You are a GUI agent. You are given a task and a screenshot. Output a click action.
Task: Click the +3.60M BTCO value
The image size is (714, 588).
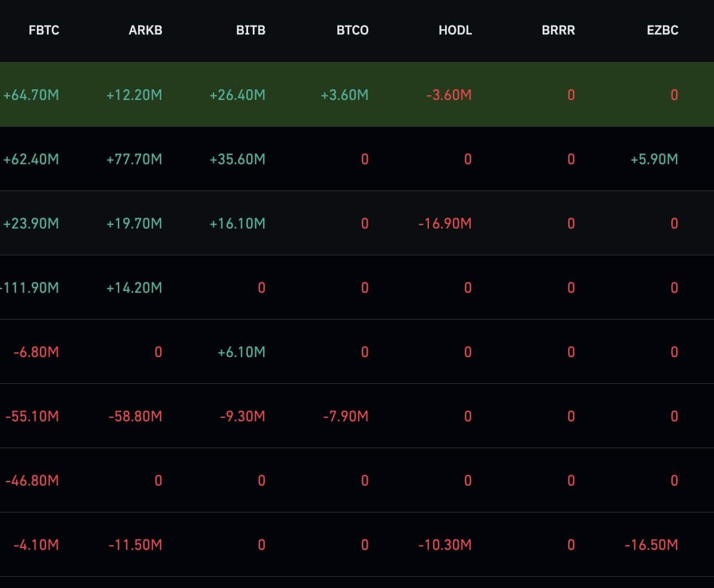tap(345, 95)
